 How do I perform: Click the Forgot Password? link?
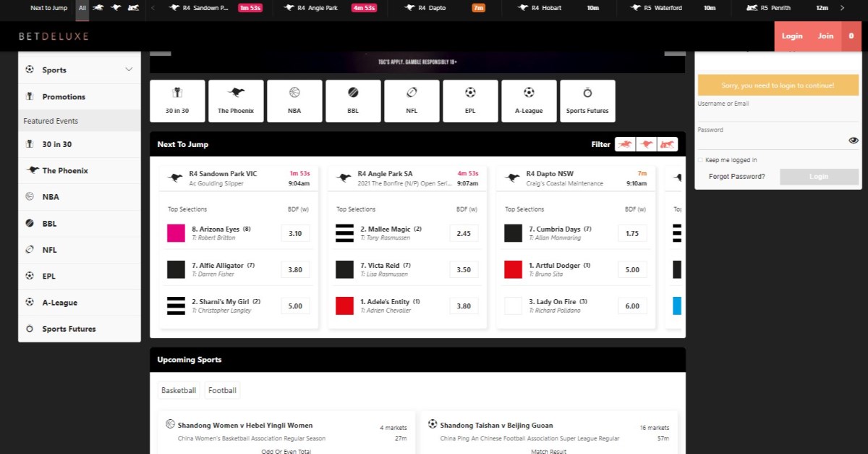[x=736, y=177]
